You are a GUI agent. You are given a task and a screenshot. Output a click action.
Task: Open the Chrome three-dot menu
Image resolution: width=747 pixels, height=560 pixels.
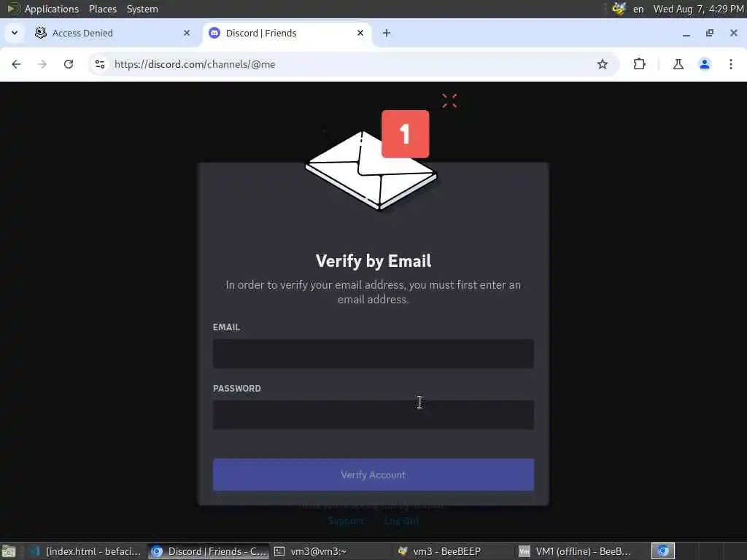point(731,64)
